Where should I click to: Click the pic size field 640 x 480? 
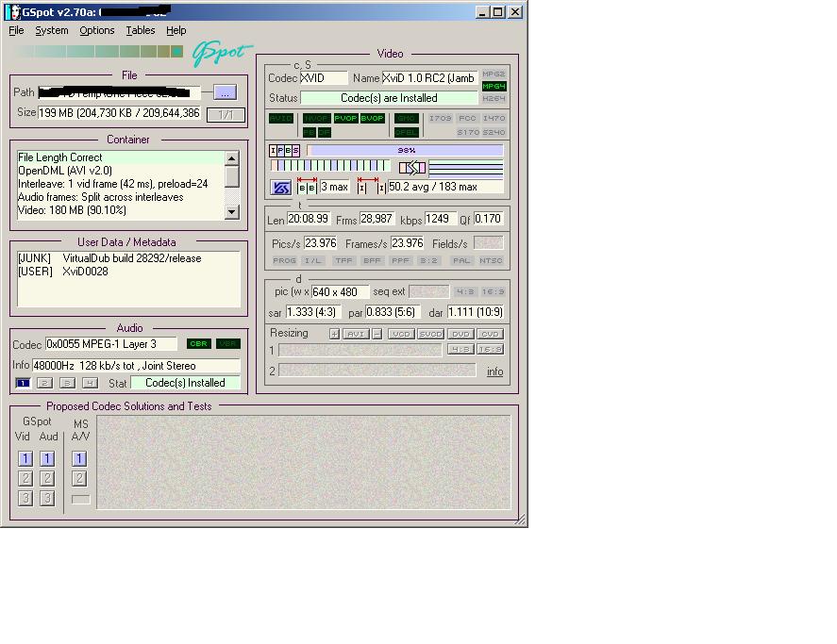[x=340, y=292]
